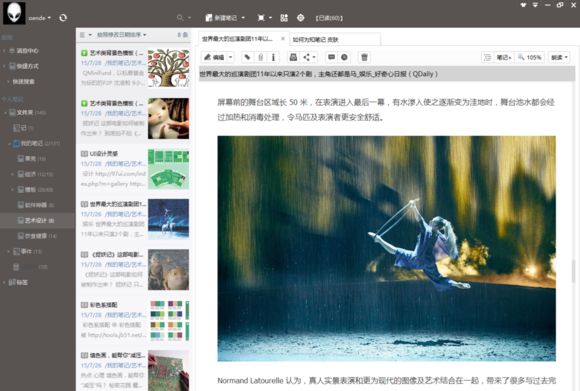Click the heart icon in title bar

[523, 5]
